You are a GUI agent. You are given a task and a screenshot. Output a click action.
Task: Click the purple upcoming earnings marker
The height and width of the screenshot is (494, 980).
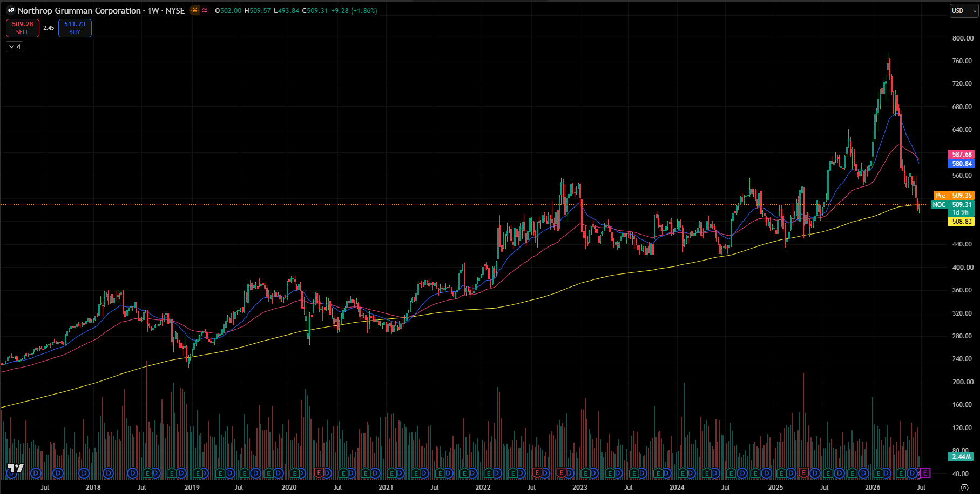[x=925, y=473]
